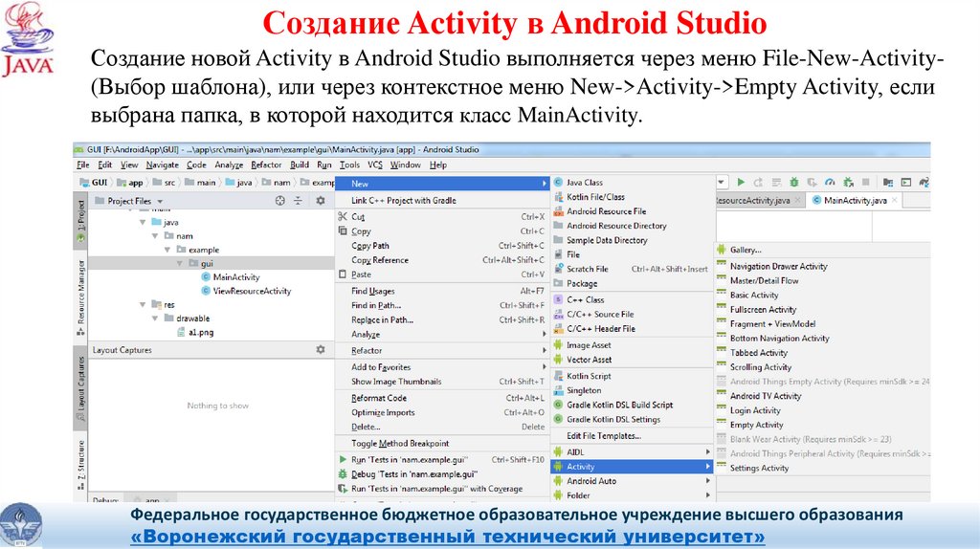Expand the Folder submenu arrow
The width and height of the screenshot is (980, 549).
(x=707, y=495)
